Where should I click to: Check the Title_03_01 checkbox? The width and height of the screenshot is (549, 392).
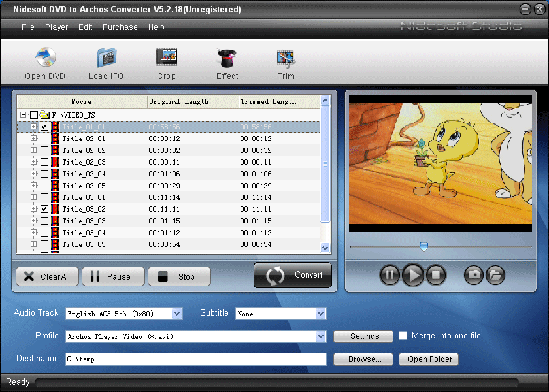[x=44, y=197]
